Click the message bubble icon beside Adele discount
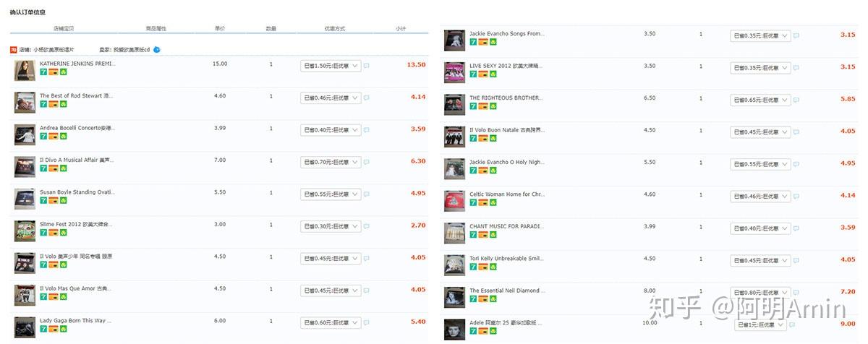Image resolution: width=868 pixels, height=344 pixels. pos(796,325)
